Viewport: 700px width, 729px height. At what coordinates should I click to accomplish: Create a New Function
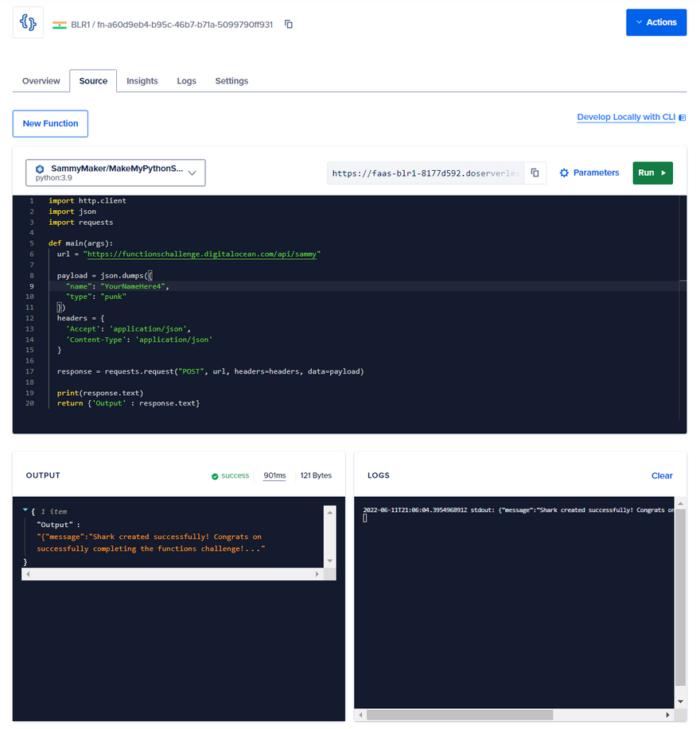coord(50,123)
